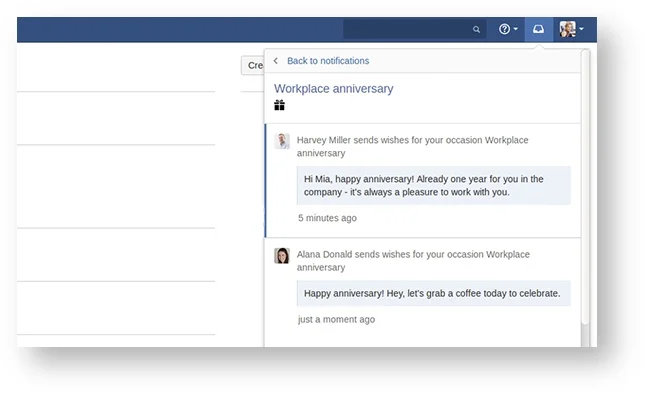Screen dimensions: 645x395
Task: Click the partially hidden Create button
Action: click(253, 65)
